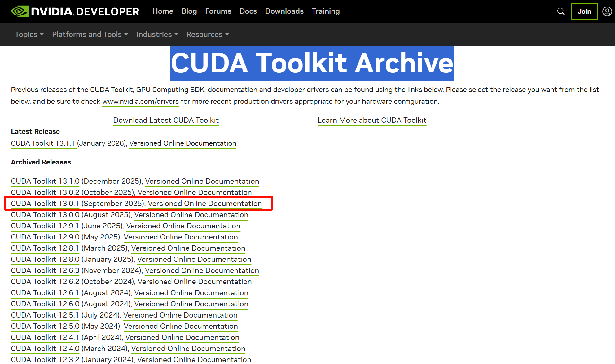Go to the Home nav item
615x364 pixels.
(163, 11)
